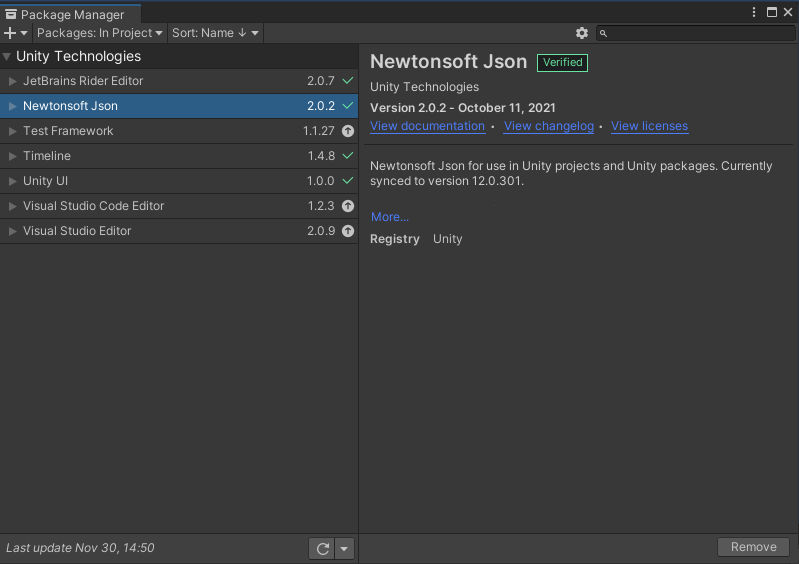Viewport: 799px width, 564px height.
Task: Open the Sort: Name dropdown
Action: coord(216,33)
